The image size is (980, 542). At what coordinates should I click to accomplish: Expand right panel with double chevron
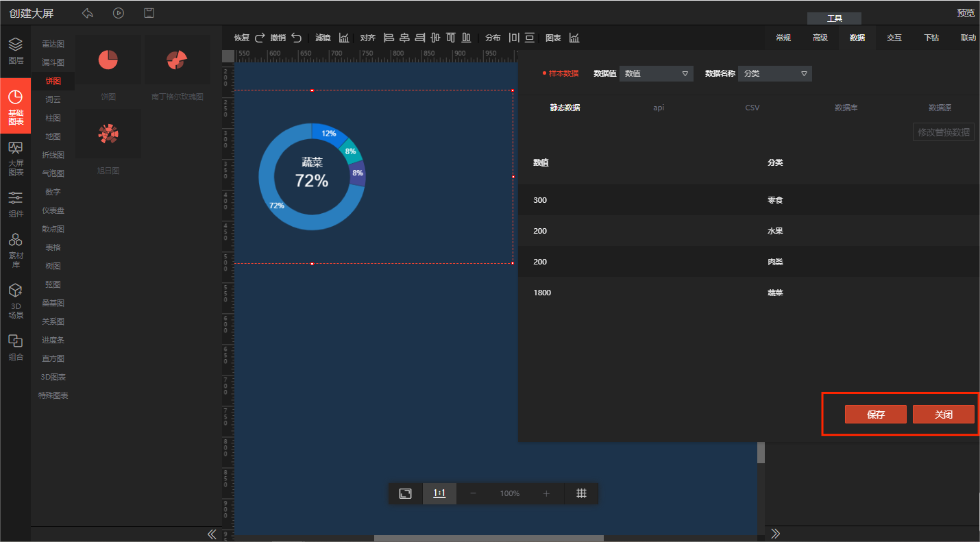pos(776,533)
